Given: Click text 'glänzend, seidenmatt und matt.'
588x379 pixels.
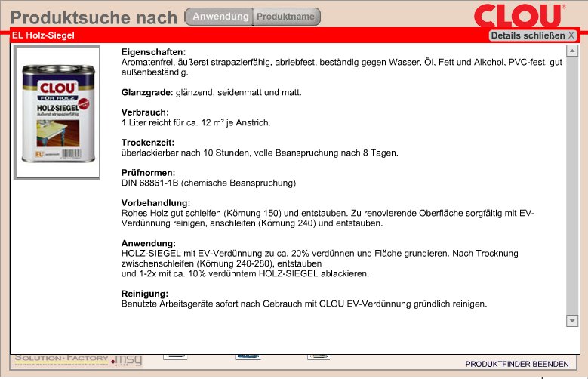Looking at the screenshot, I should (x=239, y=92).
